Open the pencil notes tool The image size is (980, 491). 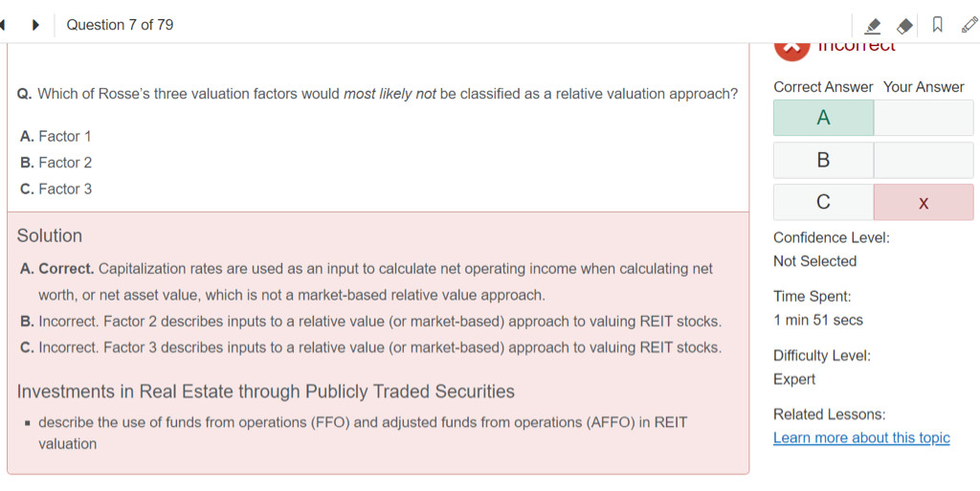pyautogui.click(x=969, y=26)
